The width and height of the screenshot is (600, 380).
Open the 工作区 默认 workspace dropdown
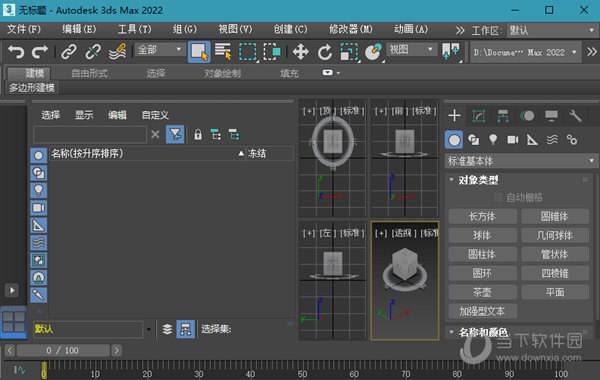[x=552, y=31]
